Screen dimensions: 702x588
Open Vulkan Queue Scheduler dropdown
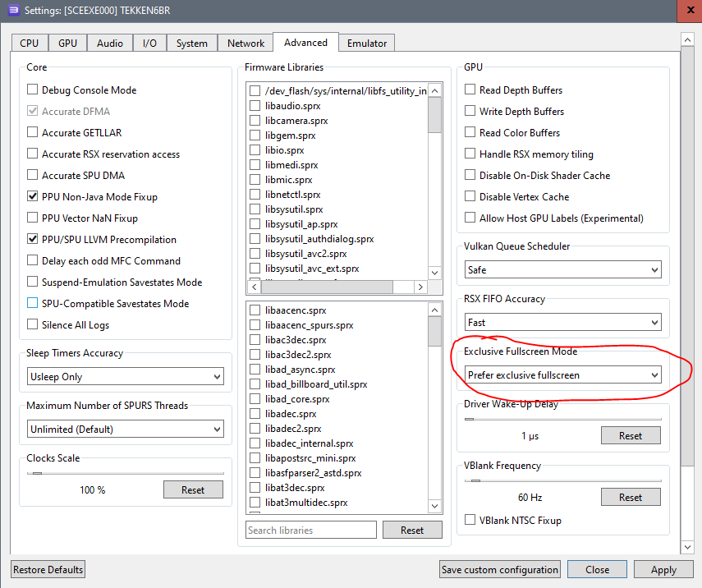[562, 270]
